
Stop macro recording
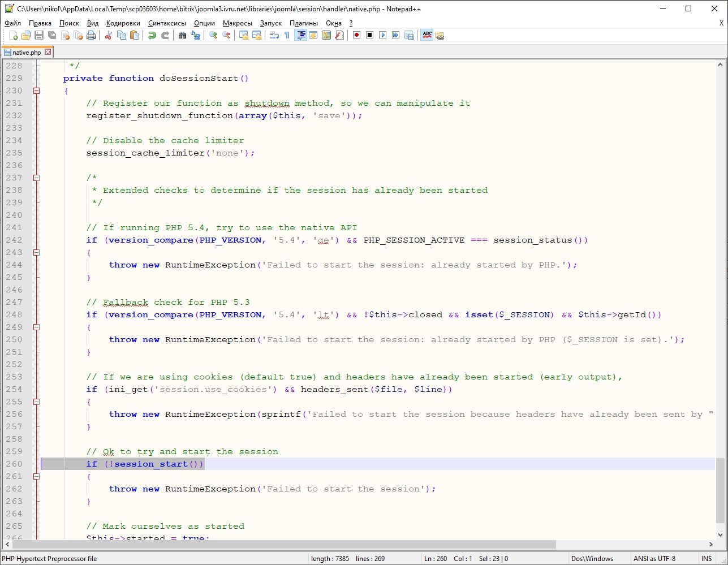tap(370, 35)
